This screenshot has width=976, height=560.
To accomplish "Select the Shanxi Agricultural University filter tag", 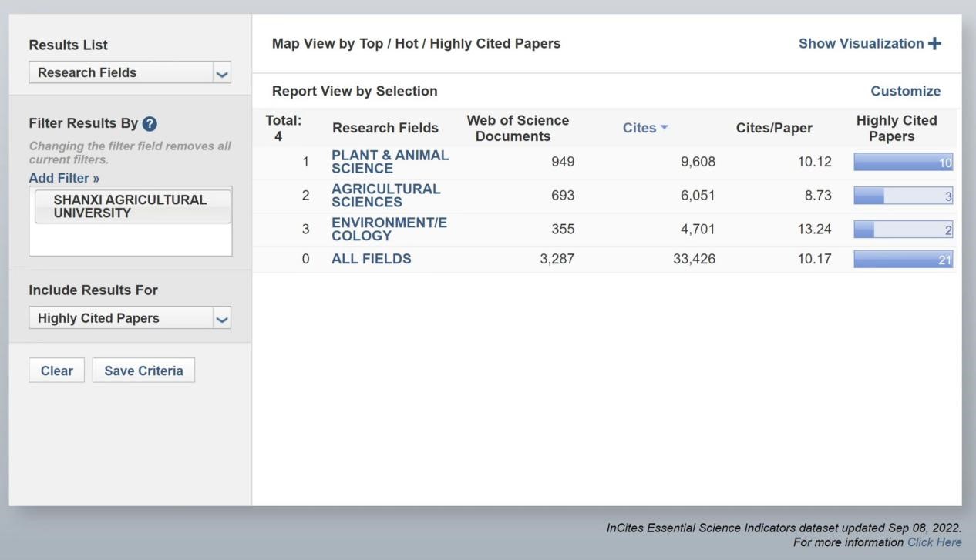I will pyautogui.click(x=133, y=206).
